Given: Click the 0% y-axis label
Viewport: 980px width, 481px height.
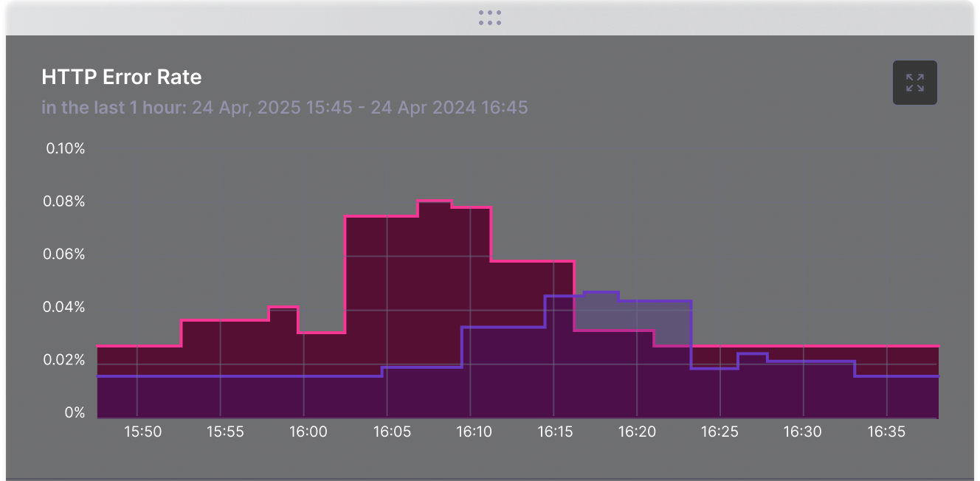Looking at the screenshot, I should [73, 412].
